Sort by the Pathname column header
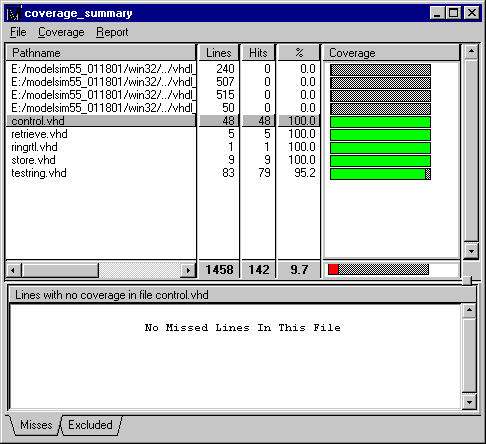 tap(101, 53)
